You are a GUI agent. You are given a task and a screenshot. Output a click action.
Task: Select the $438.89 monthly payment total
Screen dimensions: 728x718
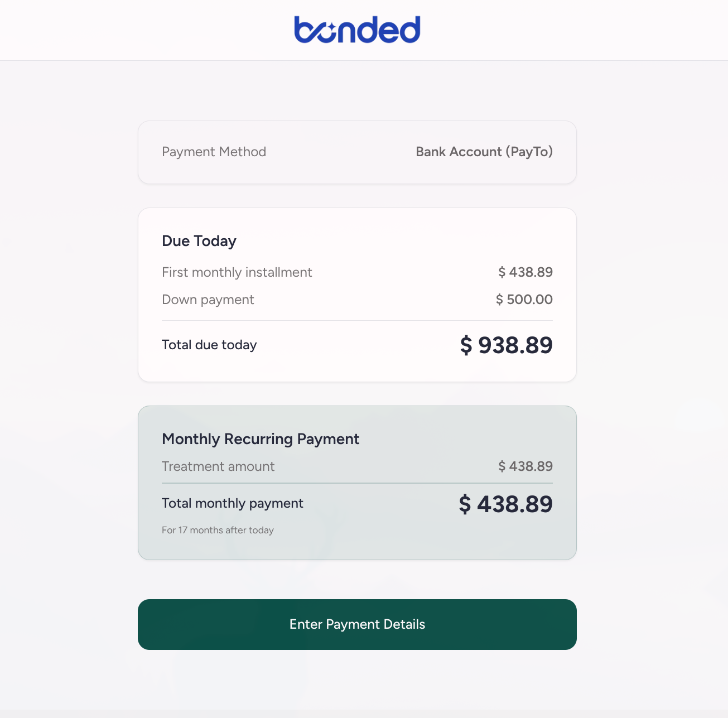505,504
